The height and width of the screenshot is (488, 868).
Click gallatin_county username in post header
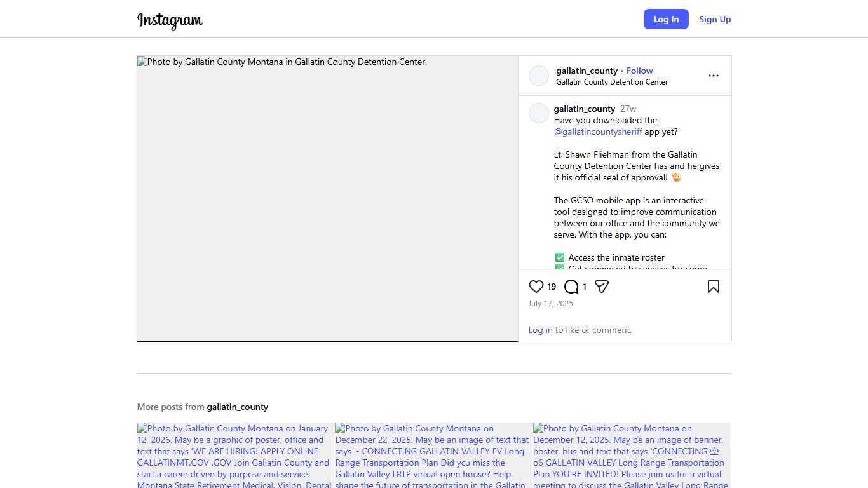(587, 71)
